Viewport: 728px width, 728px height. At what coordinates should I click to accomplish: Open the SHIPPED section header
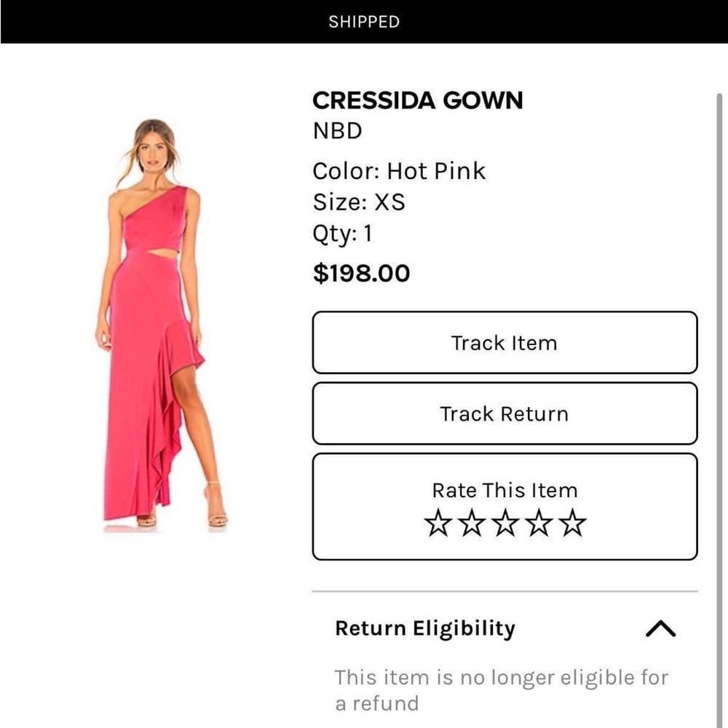pos(363,21)
